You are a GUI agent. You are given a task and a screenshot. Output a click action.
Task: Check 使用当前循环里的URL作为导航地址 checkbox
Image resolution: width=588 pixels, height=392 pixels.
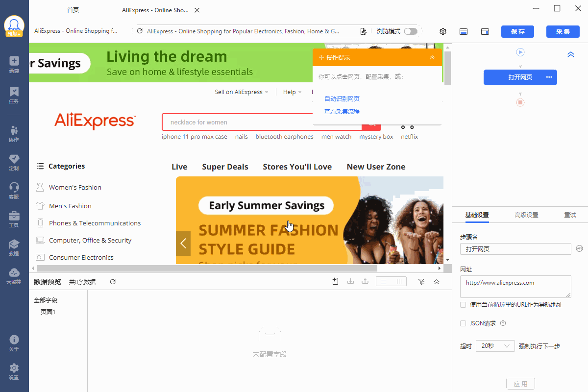pos(463,305)
